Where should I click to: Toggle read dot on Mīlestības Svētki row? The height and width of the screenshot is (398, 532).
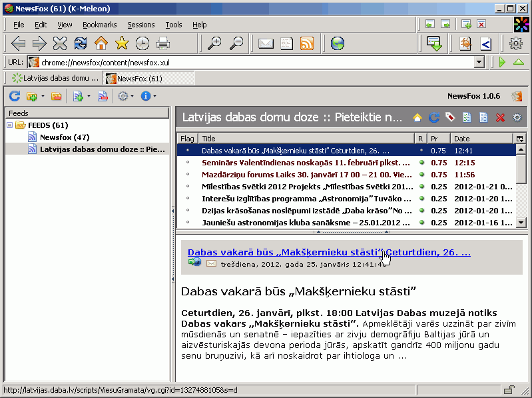click(421, 187)
